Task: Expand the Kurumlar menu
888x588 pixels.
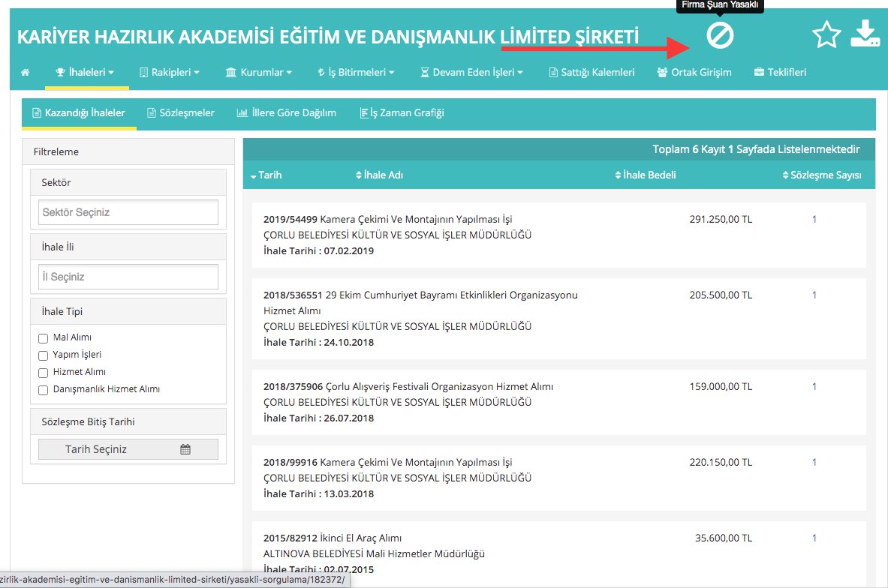Action: 259,73
